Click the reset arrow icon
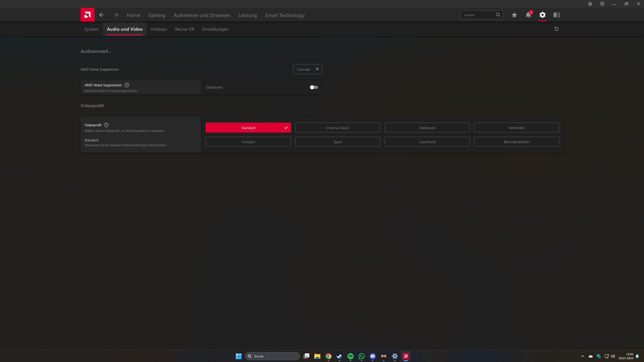This screenshot has height=362, width=644. click(556, 29)
